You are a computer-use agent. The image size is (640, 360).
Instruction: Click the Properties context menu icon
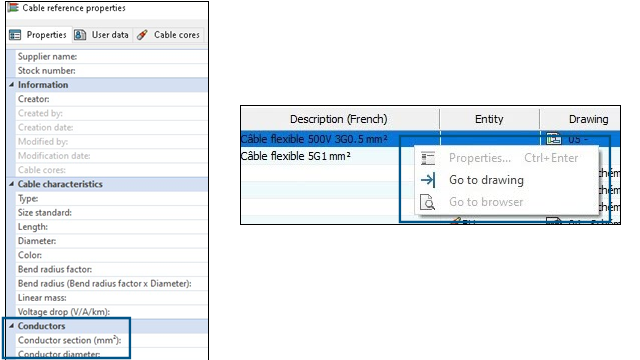coord(428,158)
